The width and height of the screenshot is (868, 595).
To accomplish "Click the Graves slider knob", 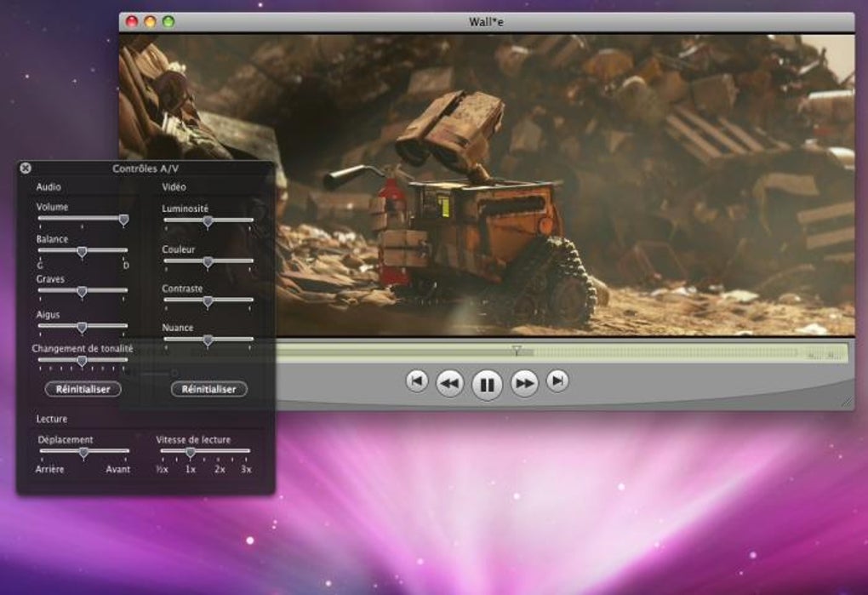I will point(82,292).
